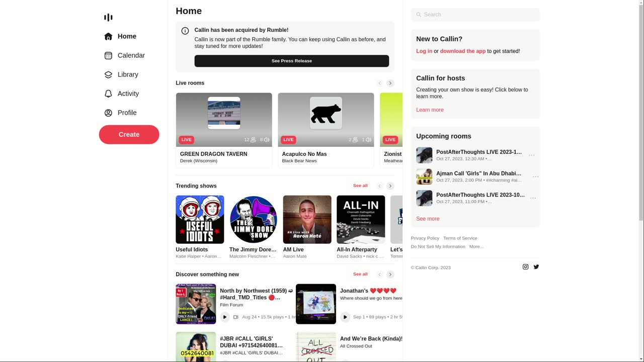The image size is (644, 362).
Task: Click the search magnifier icon
Action: (x=419, y=15)
